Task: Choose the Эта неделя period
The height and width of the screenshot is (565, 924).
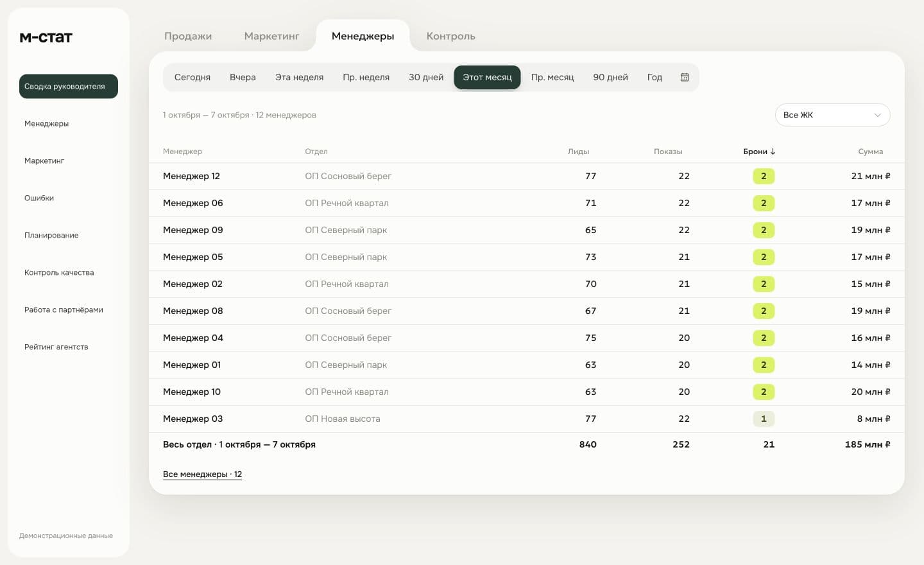Action: (x=299, y=77)
